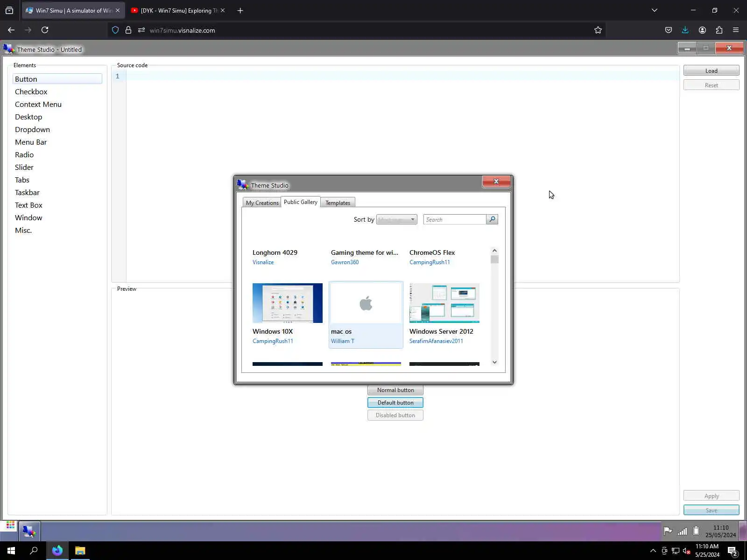Select the Public Gallery tab
The height and width of the screenshot is (560, 747).
pos(301,202)
